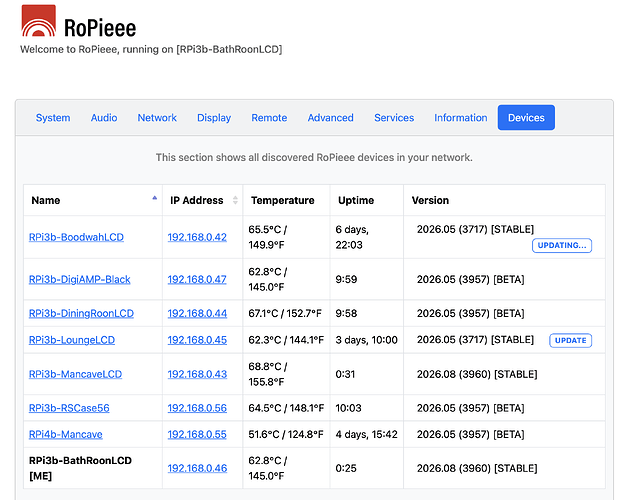The width and height of the screenshot is (619, 500).
Task: Click the RoPieee title text
Action: pos(100,28)
